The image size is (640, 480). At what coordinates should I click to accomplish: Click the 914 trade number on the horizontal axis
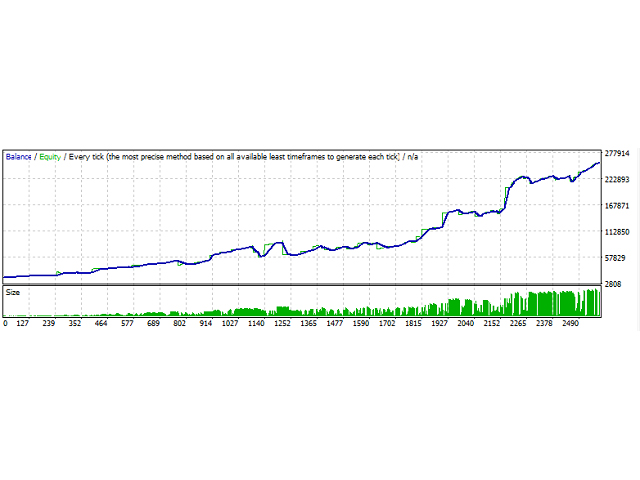(205, 324)
